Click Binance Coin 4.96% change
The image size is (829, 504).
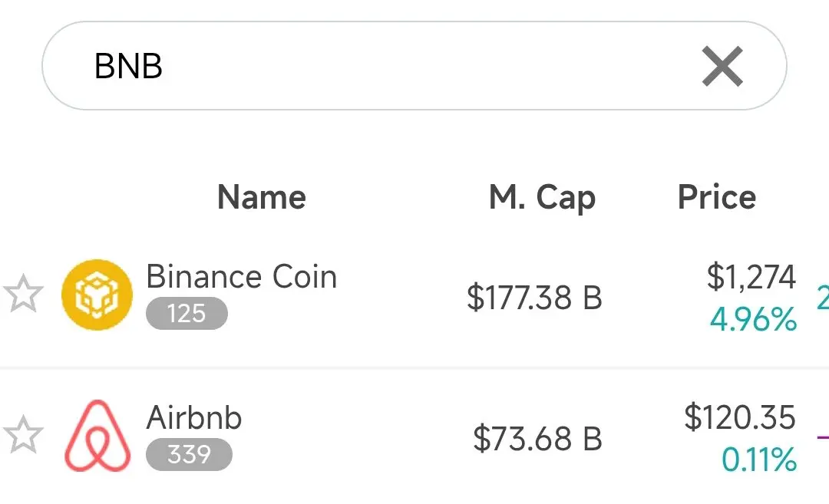(x=753, y=319)
